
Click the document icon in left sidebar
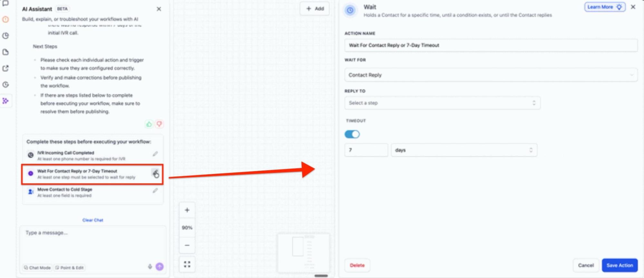[x=5, y=52]
